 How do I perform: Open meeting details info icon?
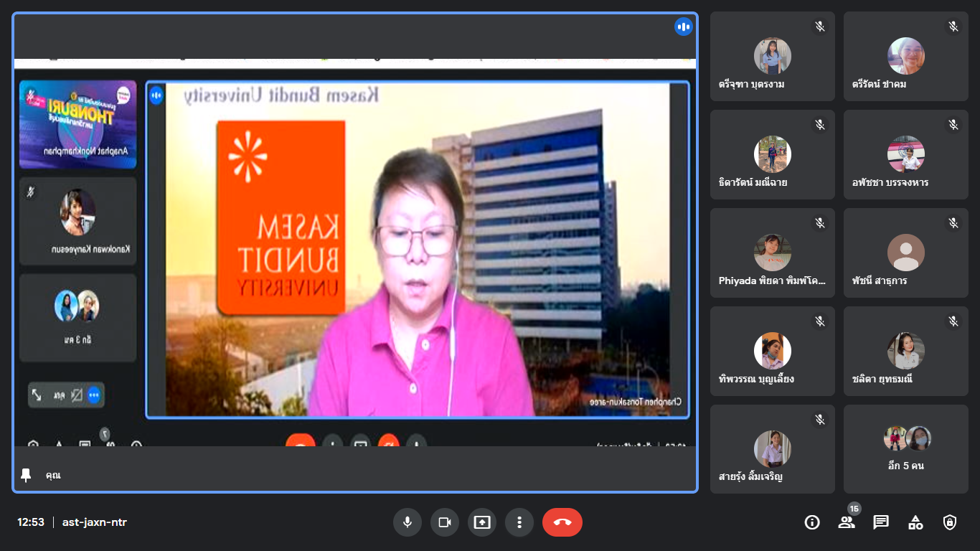812,522
